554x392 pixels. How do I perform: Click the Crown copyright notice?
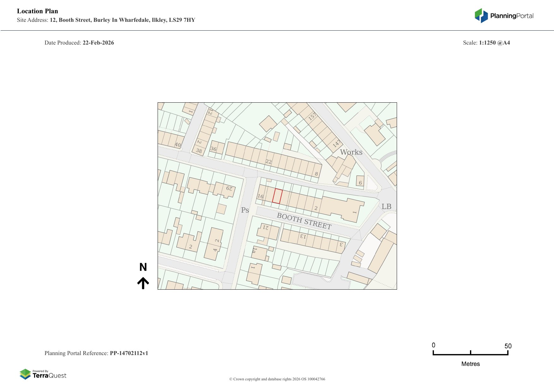click(x=277, y=379)
